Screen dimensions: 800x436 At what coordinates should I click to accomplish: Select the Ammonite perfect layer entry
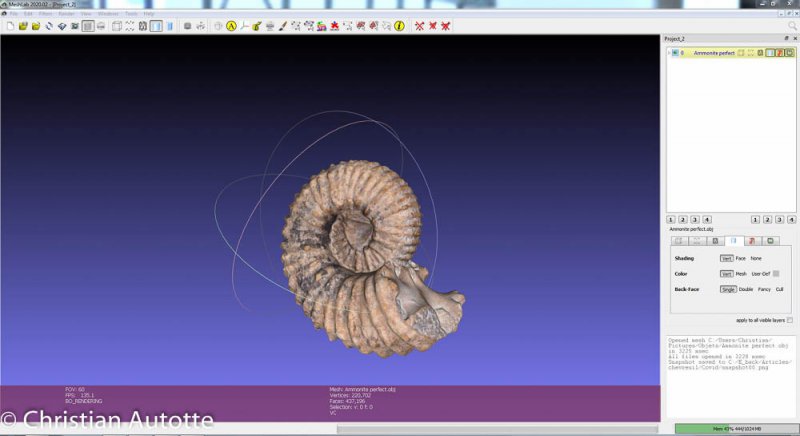click(715, 52)
